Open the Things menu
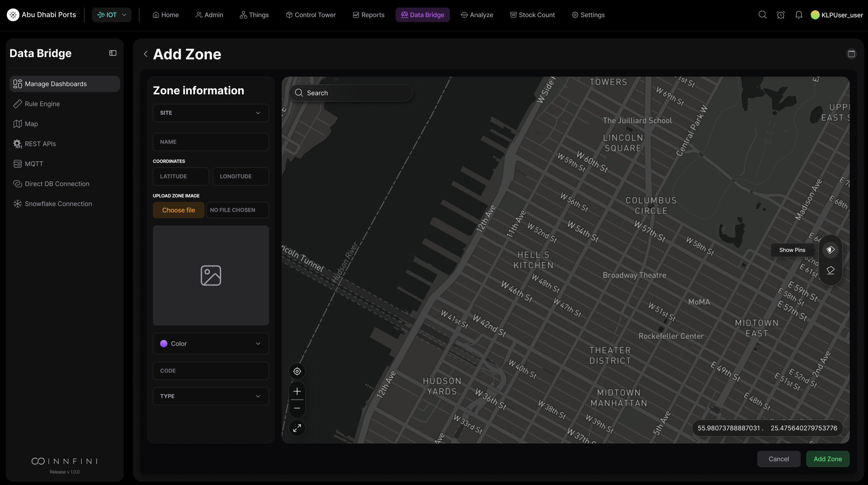Image resolution: width=868 pixels, height=485 pixels. (x=254, y=15)
